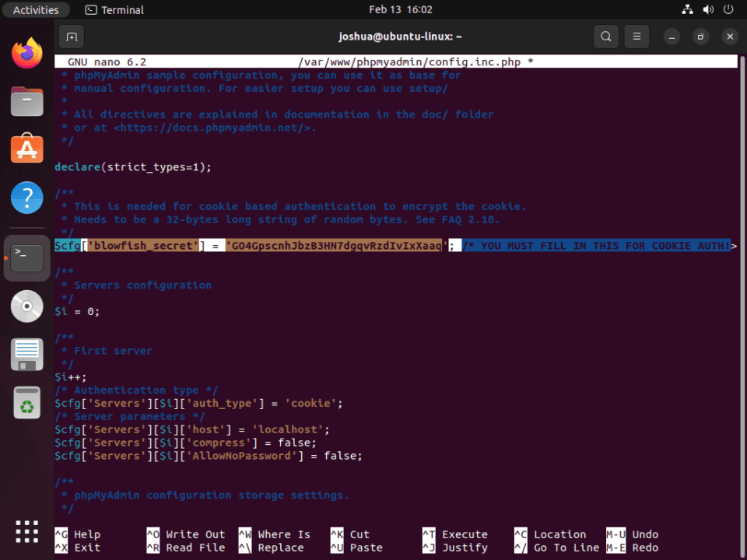Screen dimensions: 747x560
Task: Open the Terminal menu in the top bar
Action: point(114,9)
